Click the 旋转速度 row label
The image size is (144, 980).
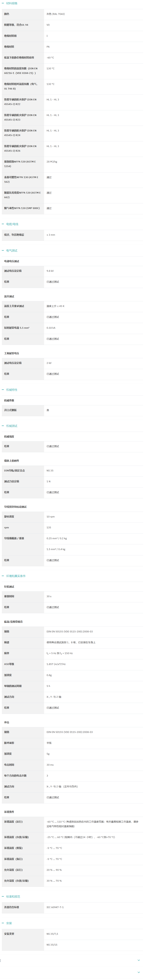coord(9,517)
